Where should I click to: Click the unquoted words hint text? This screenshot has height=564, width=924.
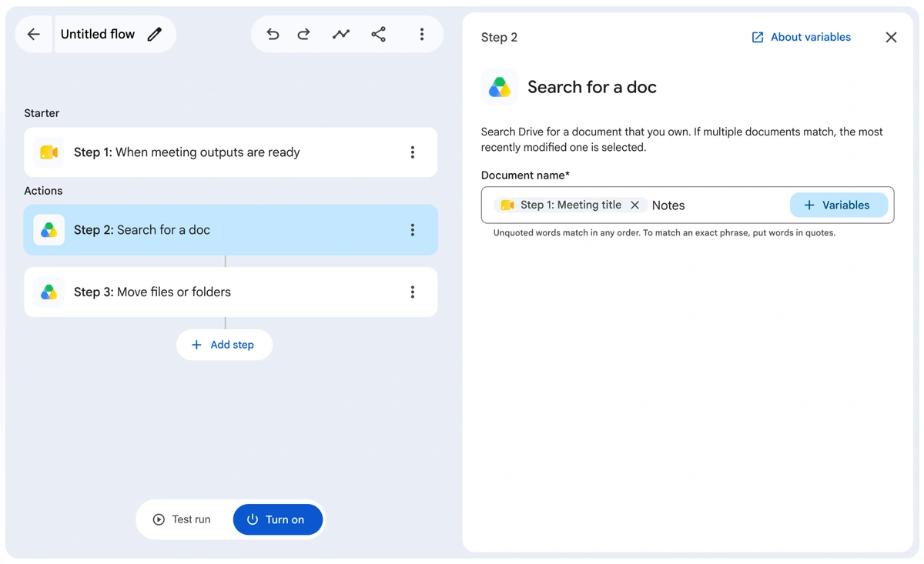(665, 232)
